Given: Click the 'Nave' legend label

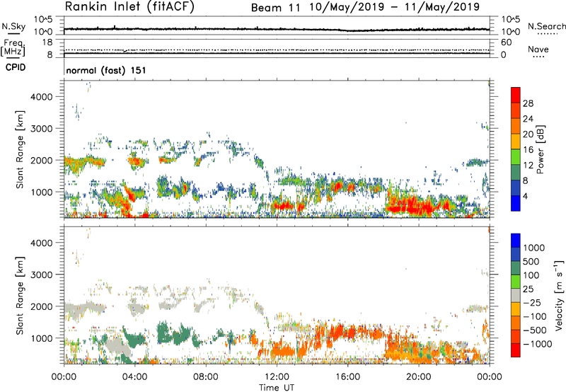Looking at the screenshot, I should pos(538,49).
